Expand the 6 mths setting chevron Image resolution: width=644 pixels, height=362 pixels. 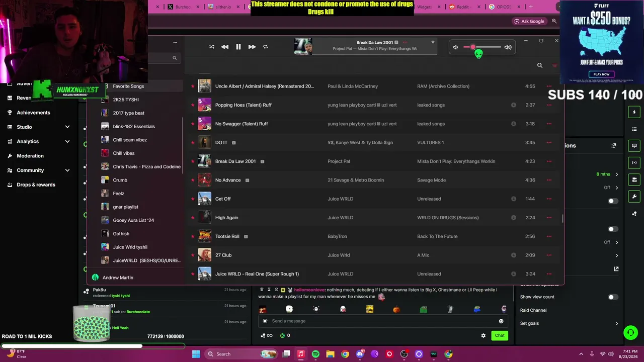[617, 174]
